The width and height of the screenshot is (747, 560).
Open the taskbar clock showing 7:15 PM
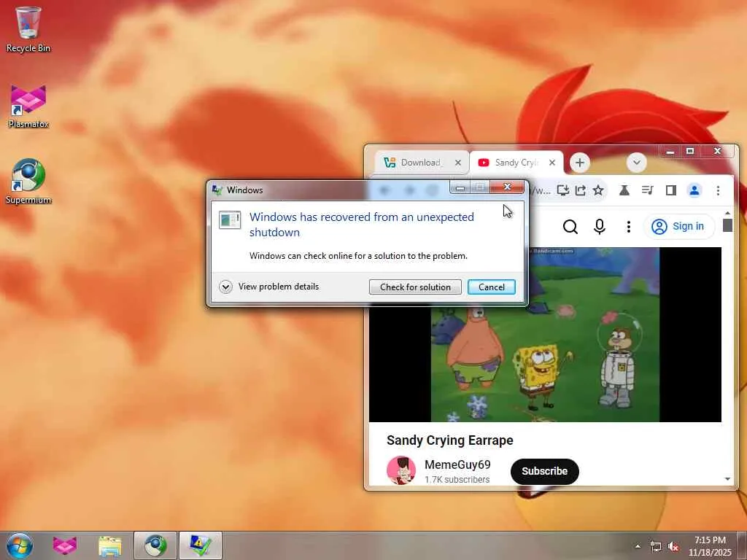(709, 546)
